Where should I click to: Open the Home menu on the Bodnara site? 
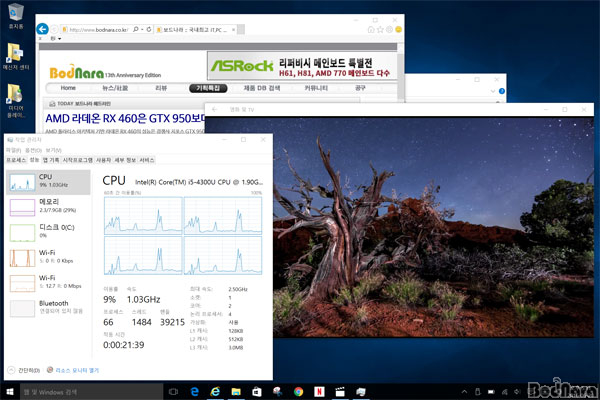coord(68,88)
